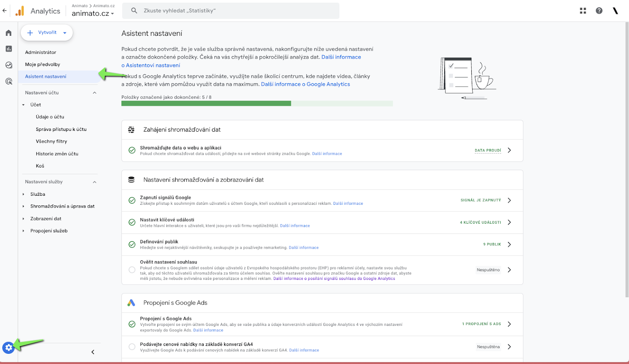Image resolution: width=629 pixels, height=364 pixels.
Task: Open the Advertising icon in left rail
Action: pos(9,81)
